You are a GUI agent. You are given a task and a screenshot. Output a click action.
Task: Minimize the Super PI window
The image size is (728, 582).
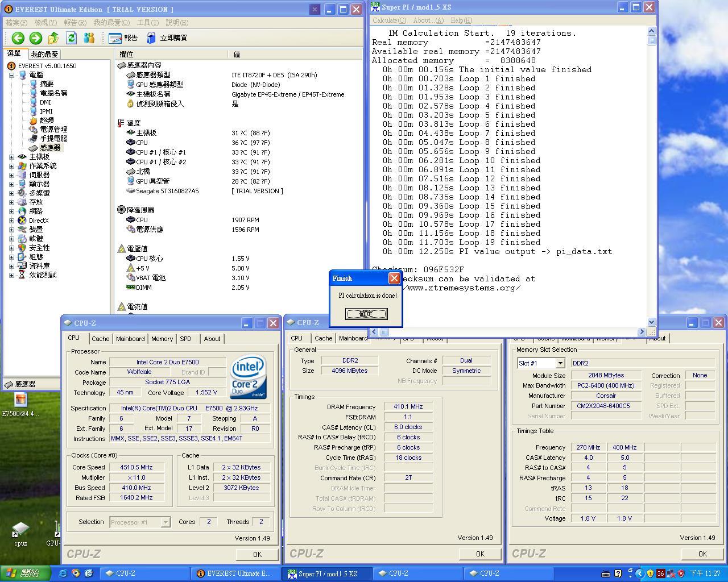point(623,7)
